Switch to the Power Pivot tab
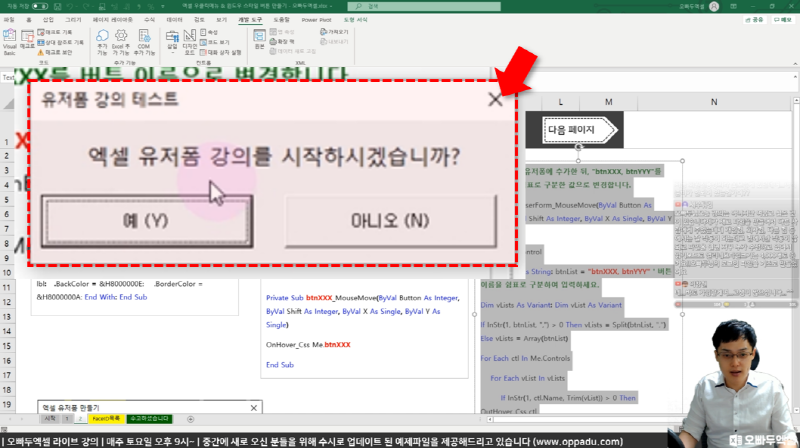 (309, 18)
